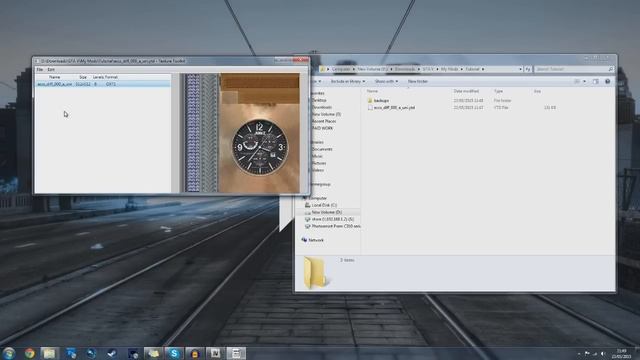Toggle the preview pane button in Explorer
Image resolution: width=640 pixels, height=360 pixels.
pyautogui.click(x=596, y=82)
